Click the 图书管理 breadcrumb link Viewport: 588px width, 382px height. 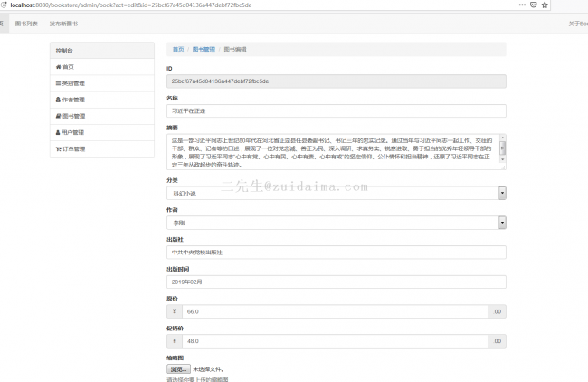click(204, 49)
